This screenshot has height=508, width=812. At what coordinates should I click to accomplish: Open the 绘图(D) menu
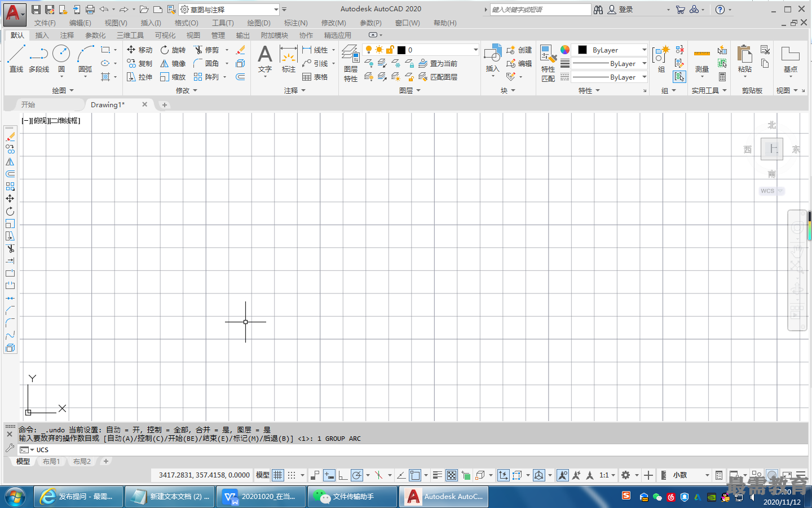259,23
